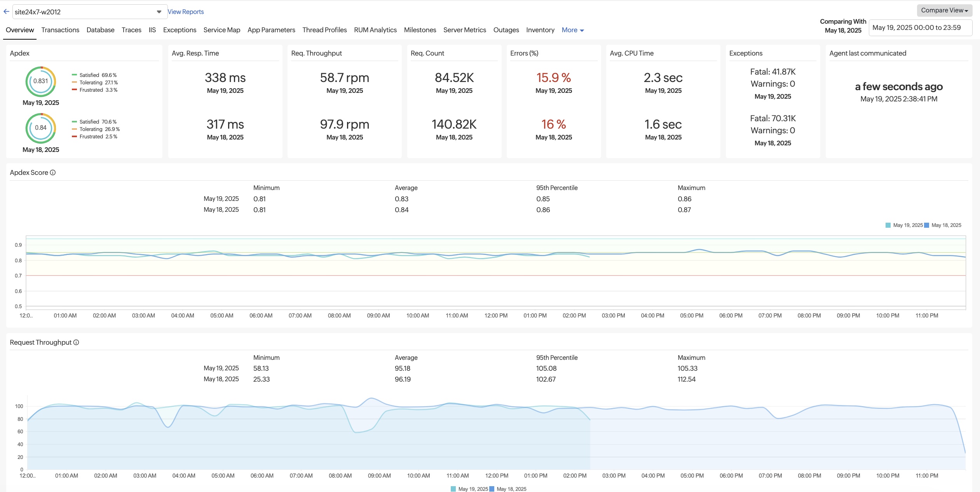Click the May 19, 2025 Apdex gauge
The width and height of the screenshot is (980, 492).
[x=40, y=82]
